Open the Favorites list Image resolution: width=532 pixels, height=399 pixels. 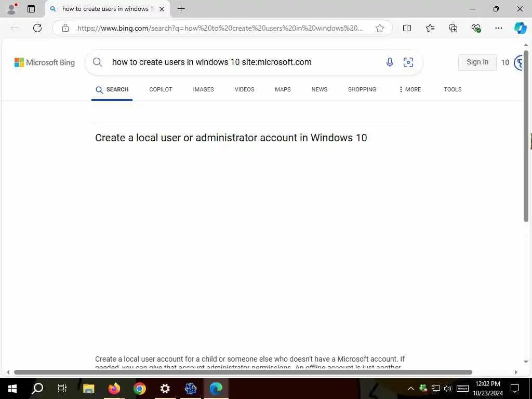(x=430, y=28)
